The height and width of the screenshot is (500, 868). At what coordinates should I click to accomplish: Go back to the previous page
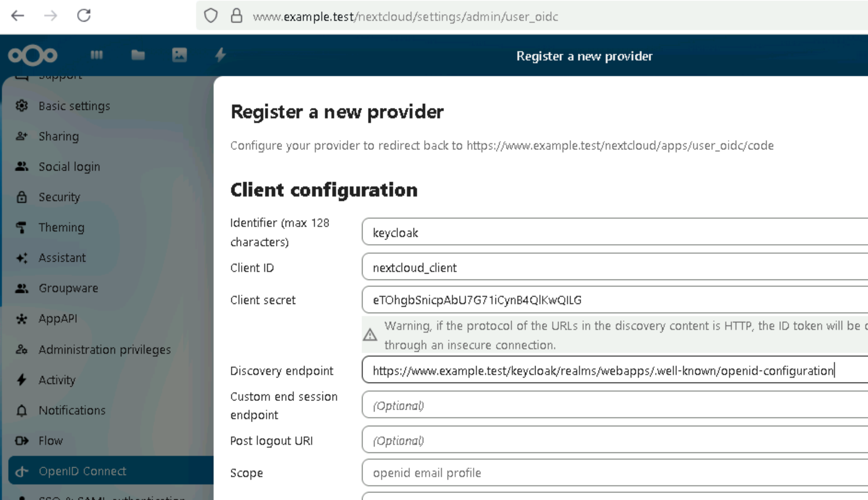point(18,16)
